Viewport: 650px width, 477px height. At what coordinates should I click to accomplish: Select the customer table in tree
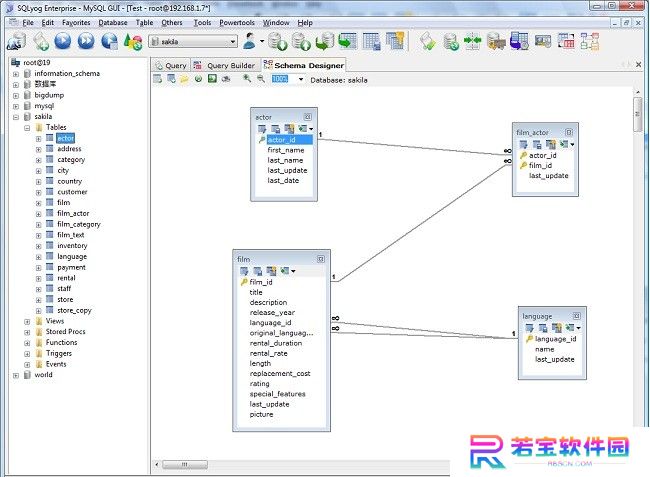tap(72, 192)
